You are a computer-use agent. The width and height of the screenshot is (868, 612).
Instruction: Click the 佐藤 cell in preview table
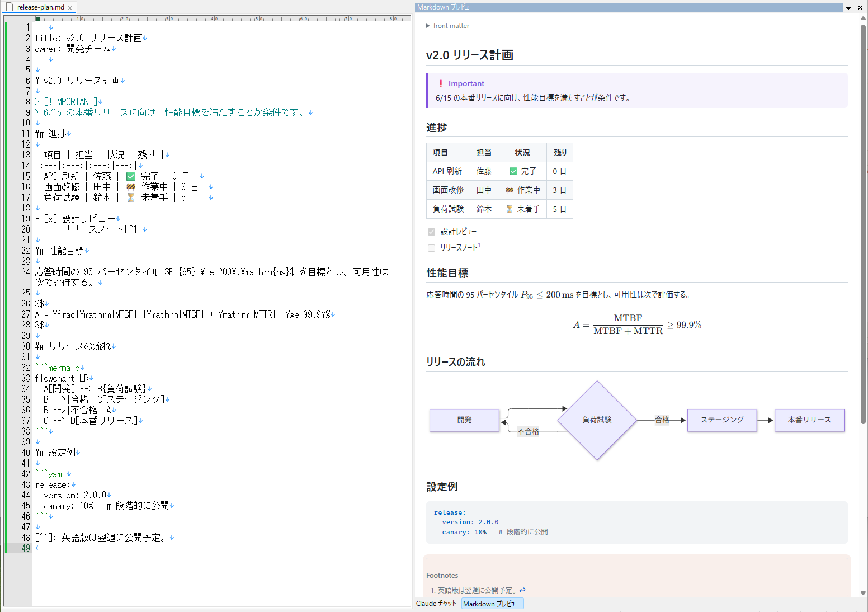coord(484,171)
